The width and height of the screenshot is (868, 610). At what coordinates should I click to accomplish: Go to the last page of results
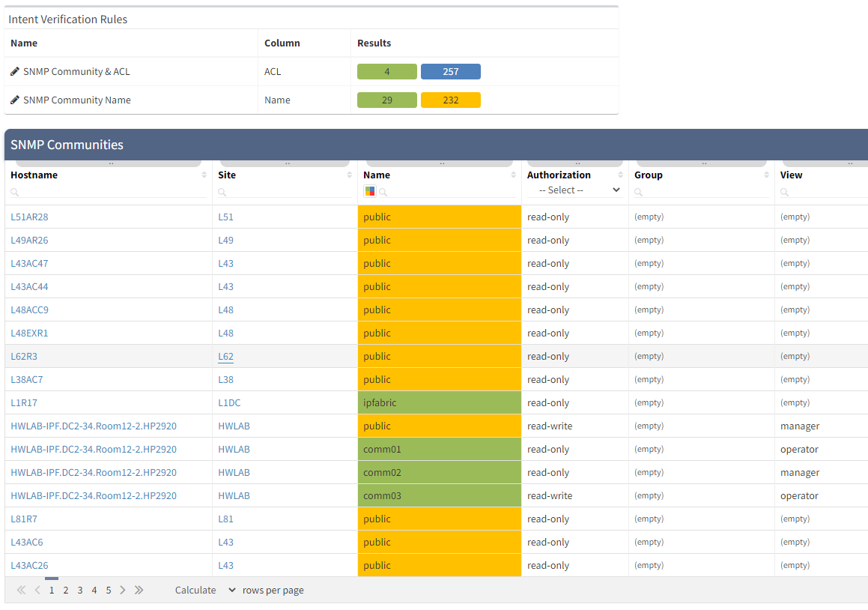pos(139,591)
